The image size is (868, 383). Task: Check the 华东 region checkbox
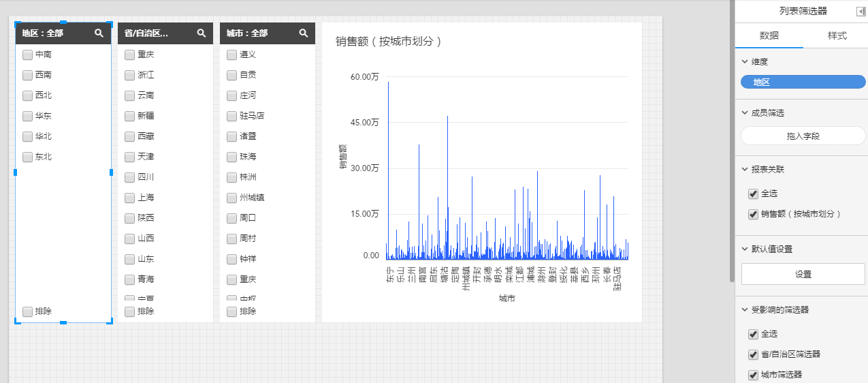[x=28, y=116]
